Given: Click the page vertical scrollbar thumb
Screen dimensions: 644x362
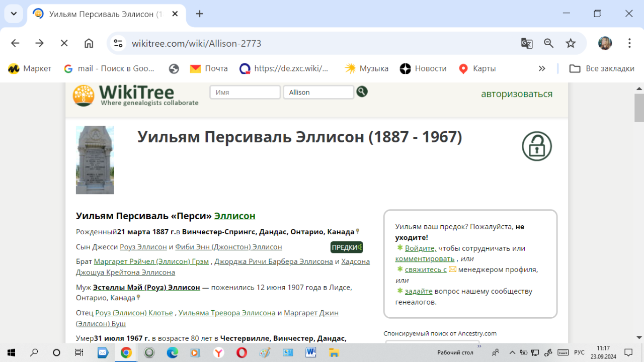Looking at the screenshot, I should pyautogui.click(x=639, y=108).
